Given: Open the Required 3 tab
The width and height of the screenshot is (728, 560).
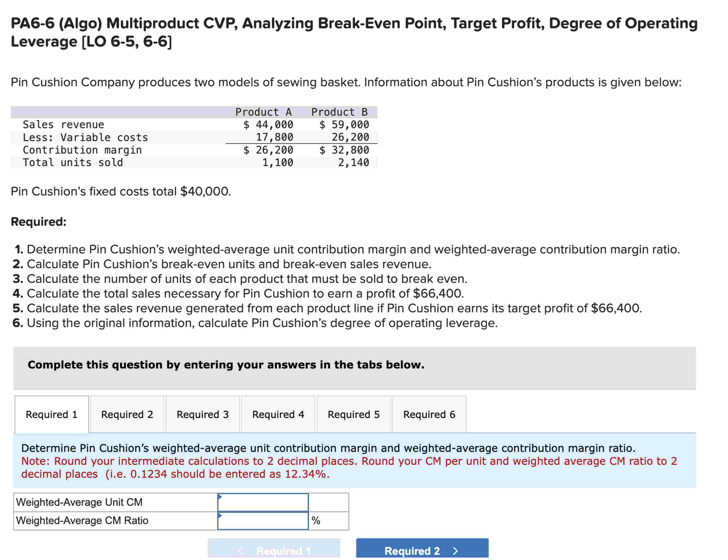Looking at the screenshot, I should coord(203,414).
